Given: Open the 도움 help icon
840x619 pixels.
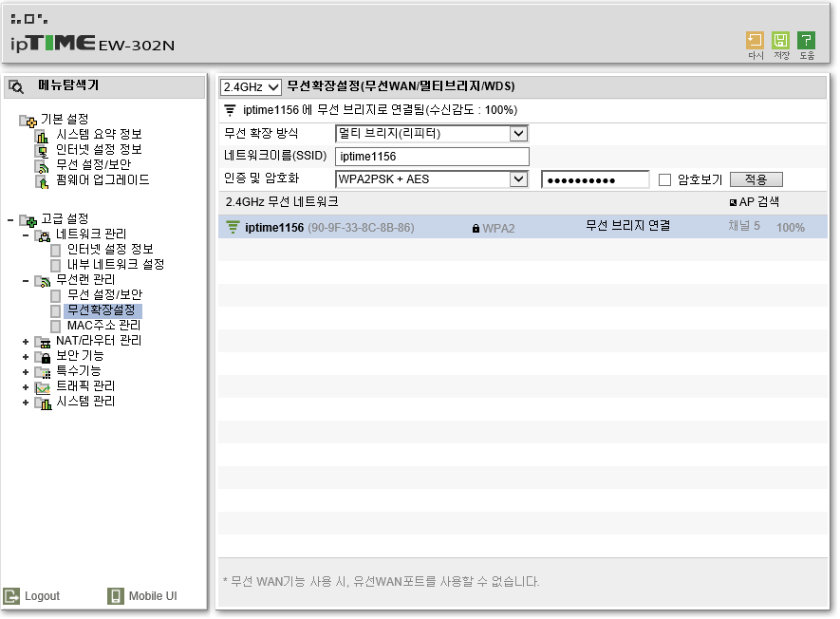Looking at the screenshot, I should pyautogui.click(x=808, y=41).
